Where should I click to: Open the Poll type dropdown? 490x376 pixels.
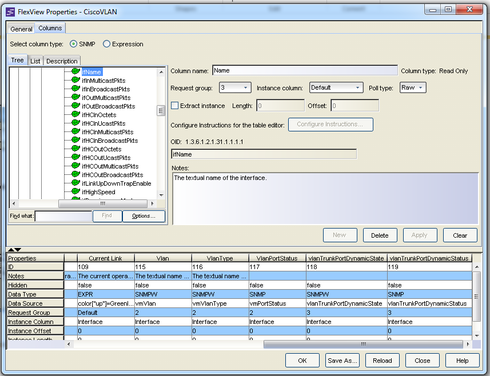point(413,88)
